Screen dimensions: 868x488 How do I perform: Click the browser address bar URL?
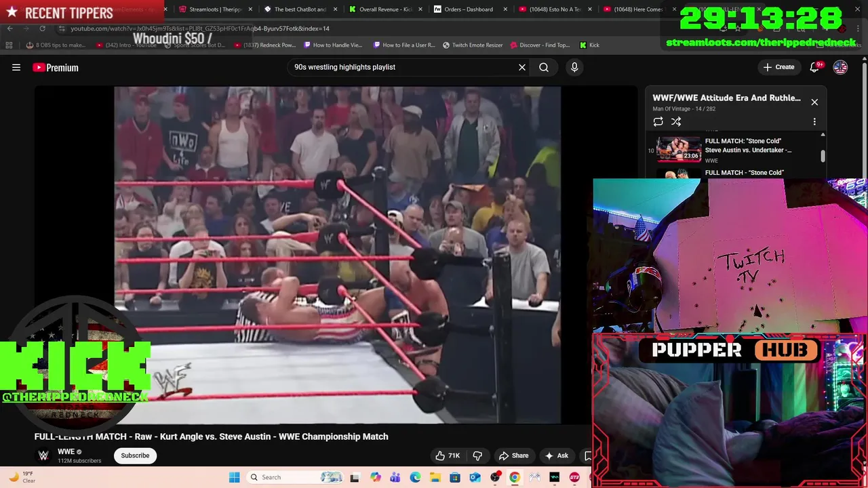(x=200, y=28)
